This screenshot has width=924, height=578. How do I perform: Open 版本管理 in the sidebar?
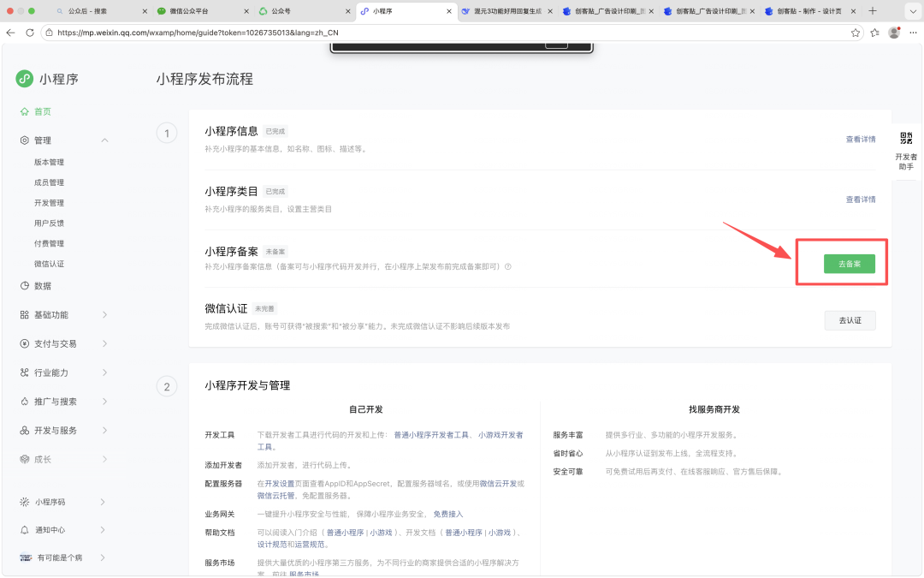point(49,162)
